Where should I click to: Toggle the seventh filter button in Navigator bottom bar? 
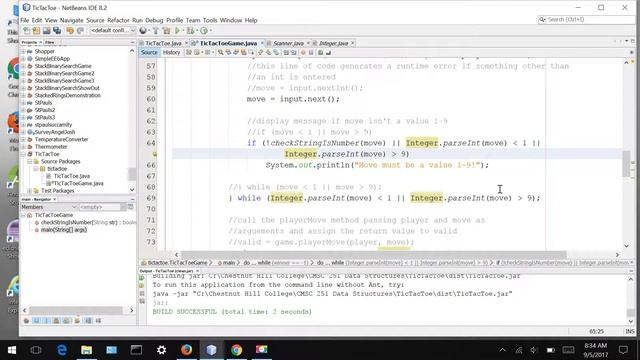88,321
